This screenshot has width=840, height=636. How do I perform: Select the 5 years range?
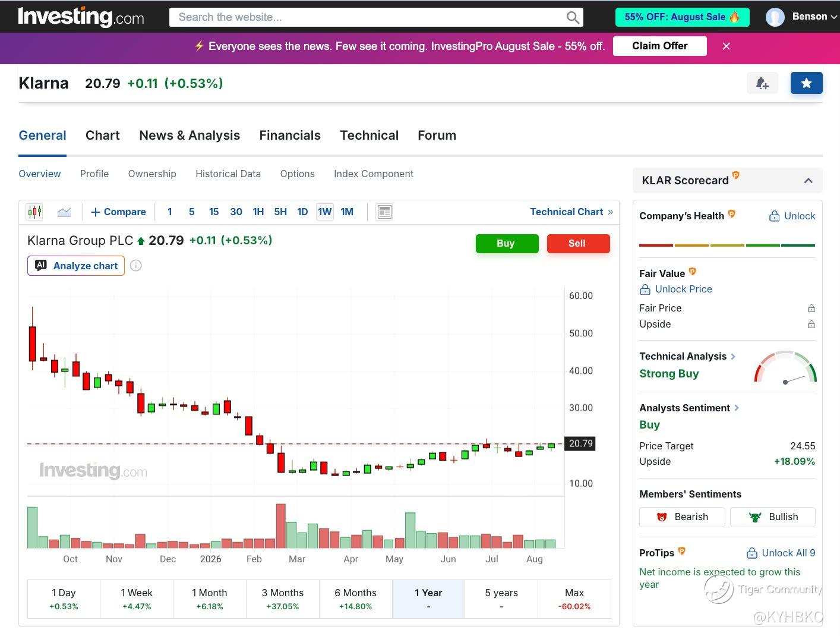501,599
